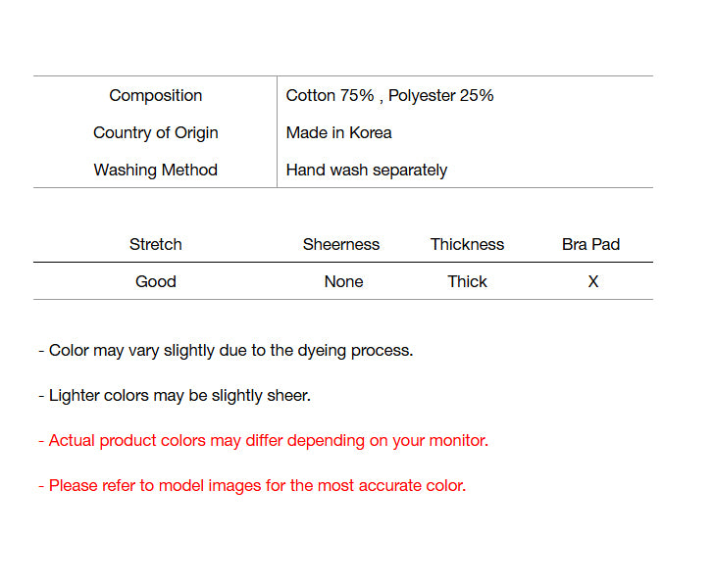Click the Sheerness column header
Viewport: 714px width, 588px height.
[x=340, y=244]
